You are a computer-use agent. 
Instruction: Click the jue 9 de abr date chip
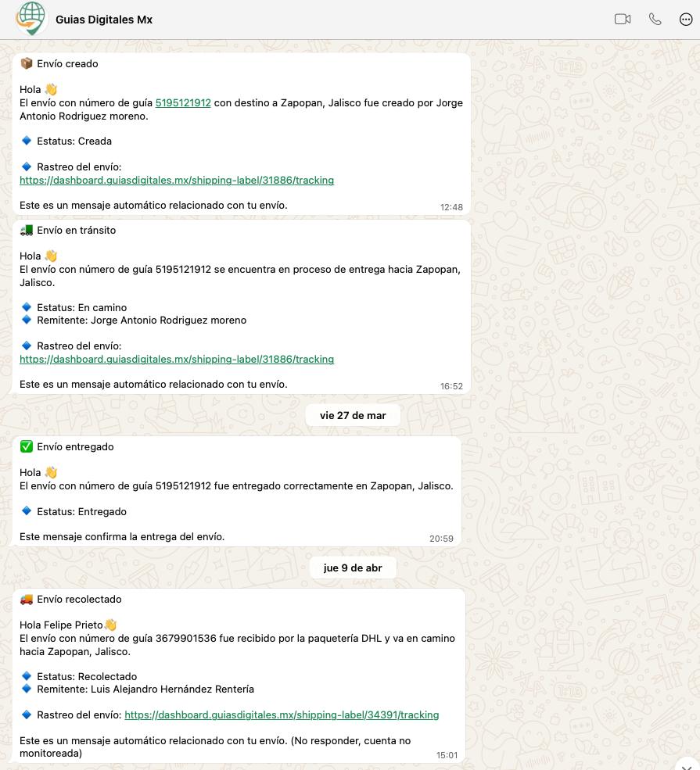coord(353,568)
